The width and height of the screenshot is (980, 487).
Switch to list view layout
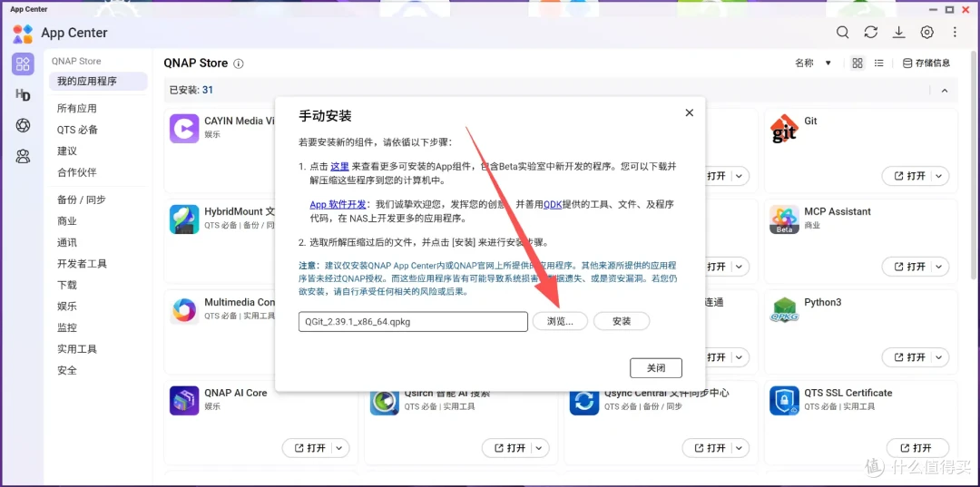(x=878, y=63)
